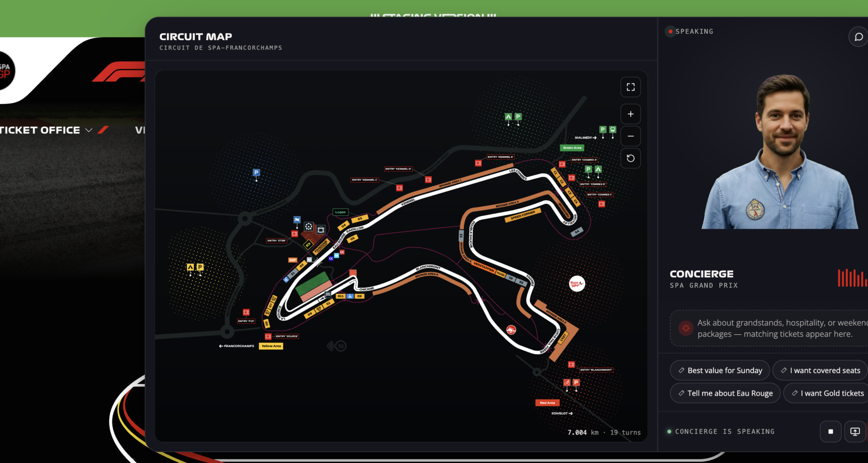Open fullscreen view of circuit map
The height and width of the screenshot is (463, 868).
pos(631,87)
